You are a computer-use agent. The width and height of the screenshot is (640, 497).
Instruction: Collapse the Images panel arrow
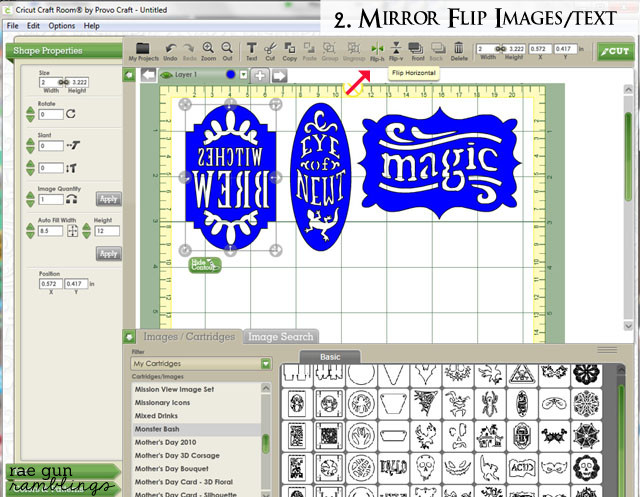coord(129,337)
